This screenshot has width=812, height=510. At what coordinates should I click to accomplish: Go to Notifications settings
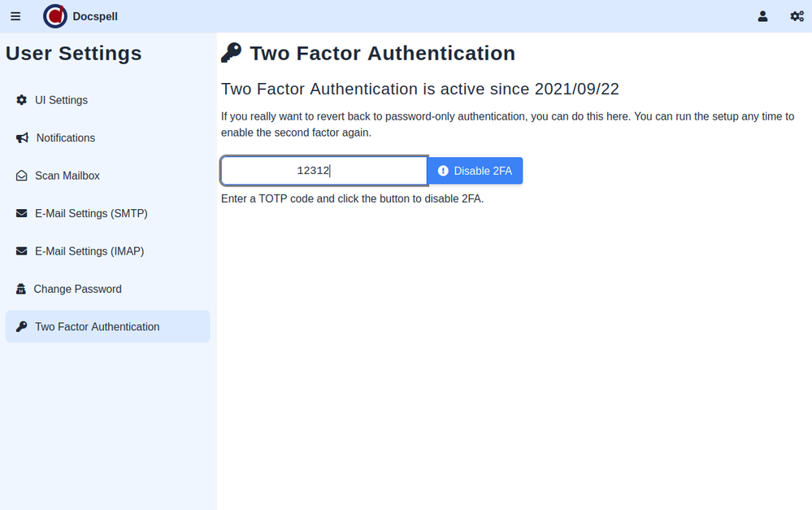click(x=66, y=138)
